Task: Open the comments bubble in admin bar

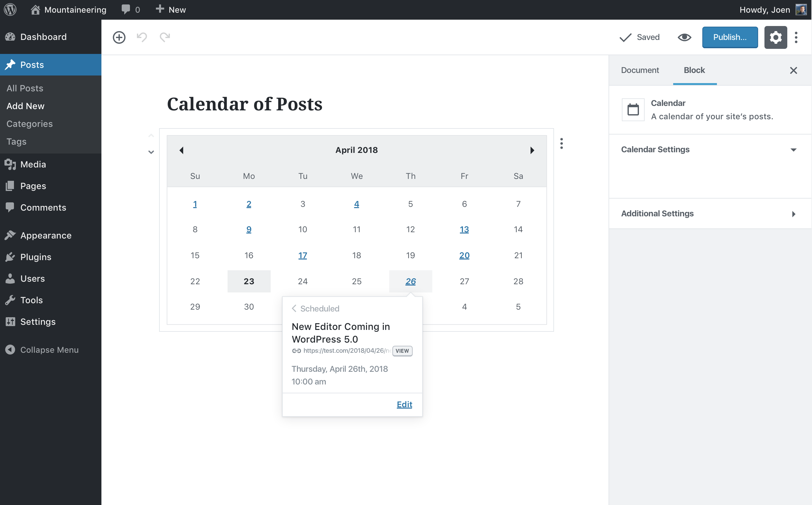Action: point(131,10)
